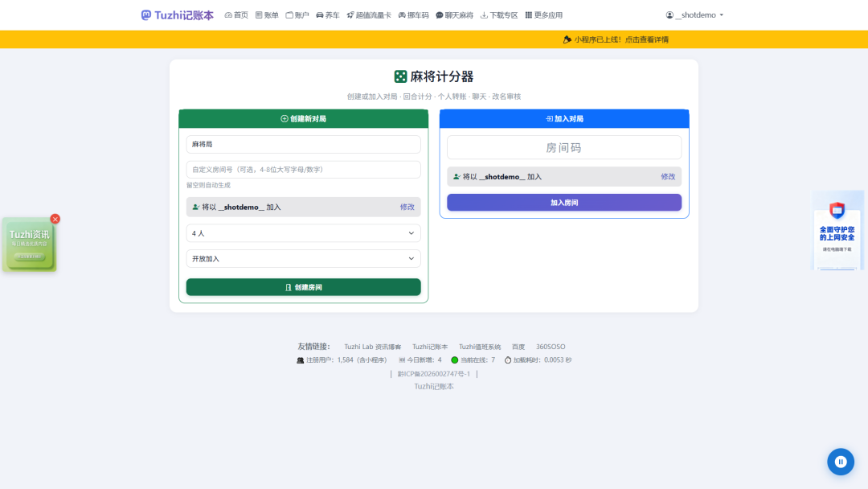Viewport: 868px width, 489px height.
Task: Click the rocket icon beside 超值流量卡
Action: 350,15
